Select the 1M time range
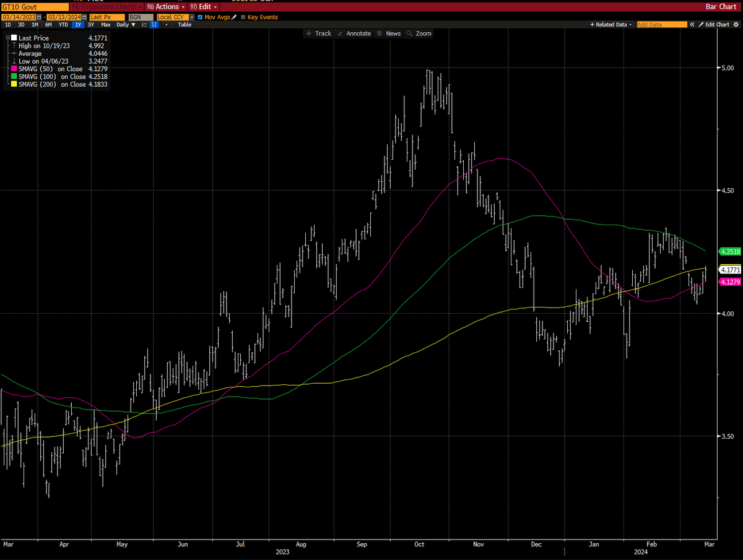This screenshot has height=560, width=743. click(x=35, y=25)
